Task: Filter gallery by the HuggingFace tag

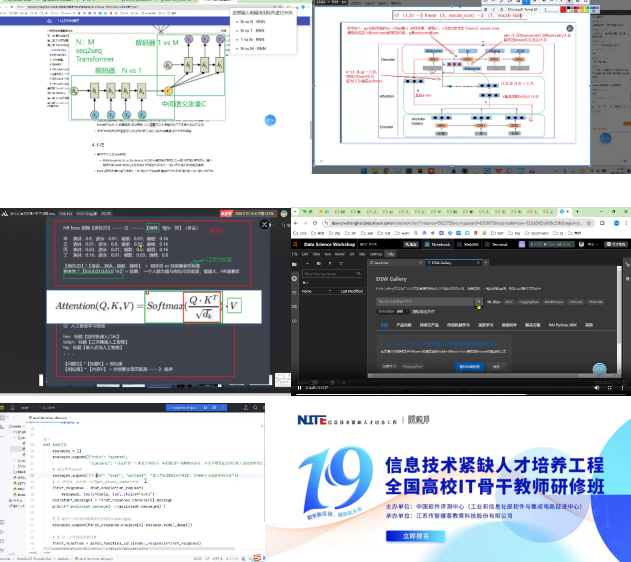Action: coord(528,302)
